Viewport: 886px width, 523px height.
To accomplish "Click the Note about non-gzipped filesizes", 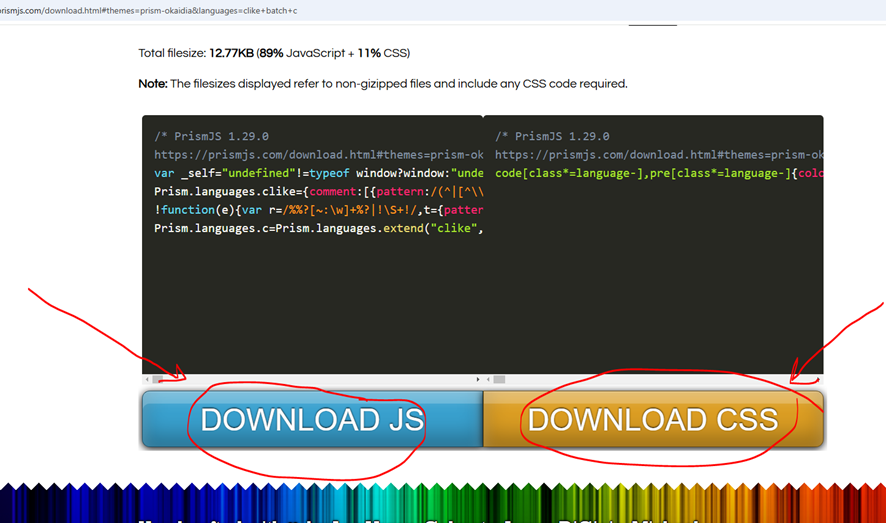I will click(x=383, y=84).
